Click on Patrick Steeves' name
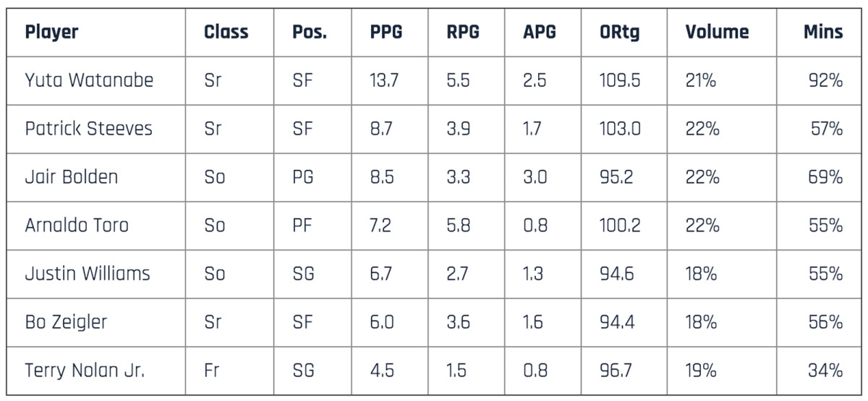Viewport: 868px width, 401px height. [89, 129]
